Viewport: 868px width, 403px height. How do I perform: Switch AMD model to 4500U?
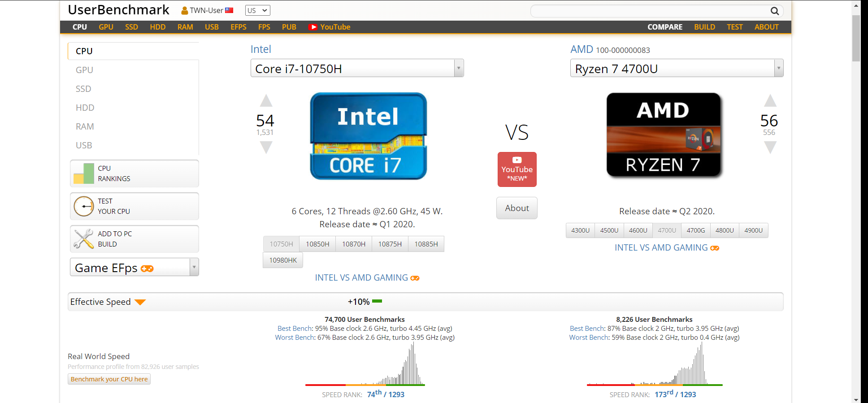point(609,230)
